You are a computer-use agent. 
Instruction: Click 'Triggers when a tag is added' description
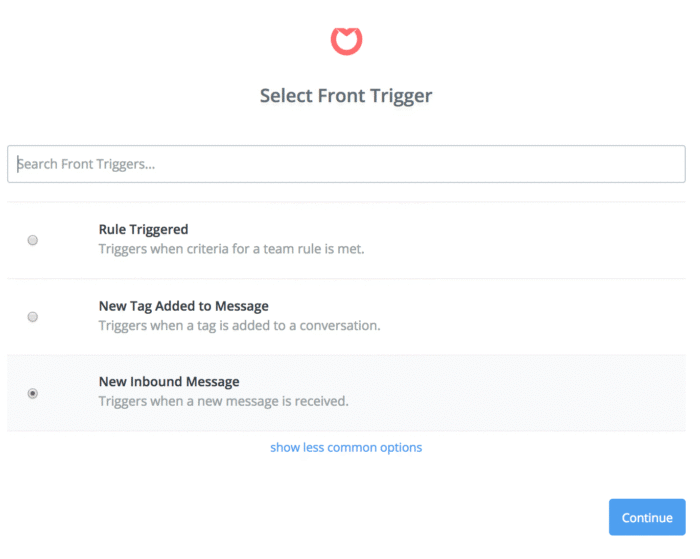(x=239, y=326)
